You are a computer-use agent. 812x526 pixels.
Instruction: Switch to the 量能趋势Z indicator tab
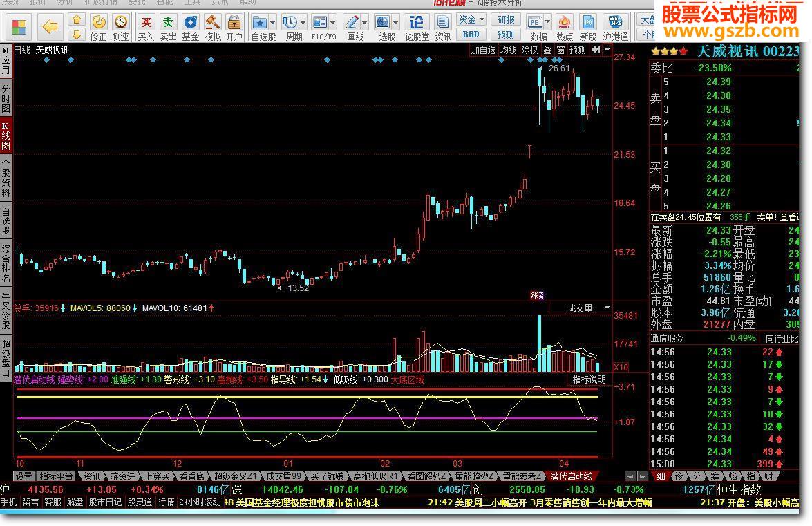coord(475,476)
